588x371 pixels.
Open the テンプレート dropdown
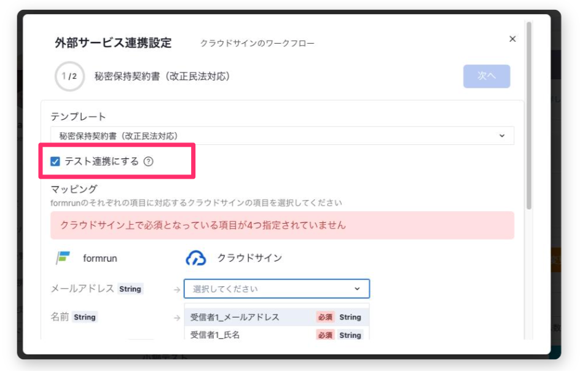[x=282, y=136]
